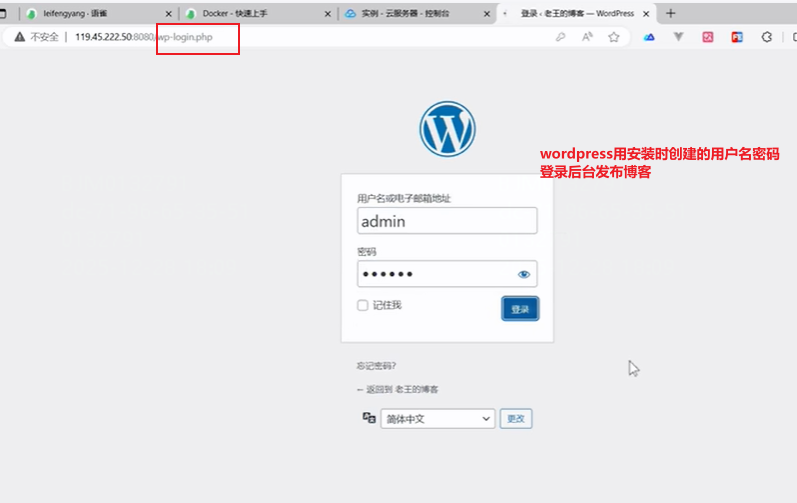Image resolution: width=797 pixels, height=503 pixels.
Task: Click the pink square extension icon
Action: point(708,37)
